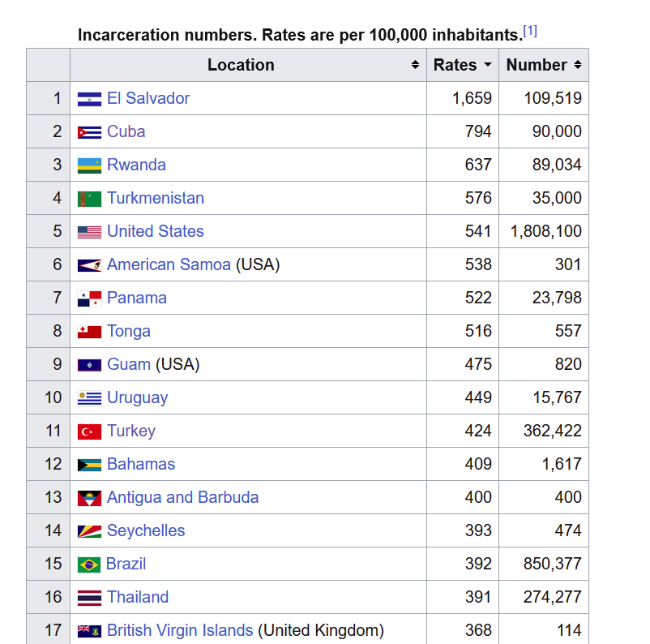Click the Panama flag icon

(x=89, y=298)
